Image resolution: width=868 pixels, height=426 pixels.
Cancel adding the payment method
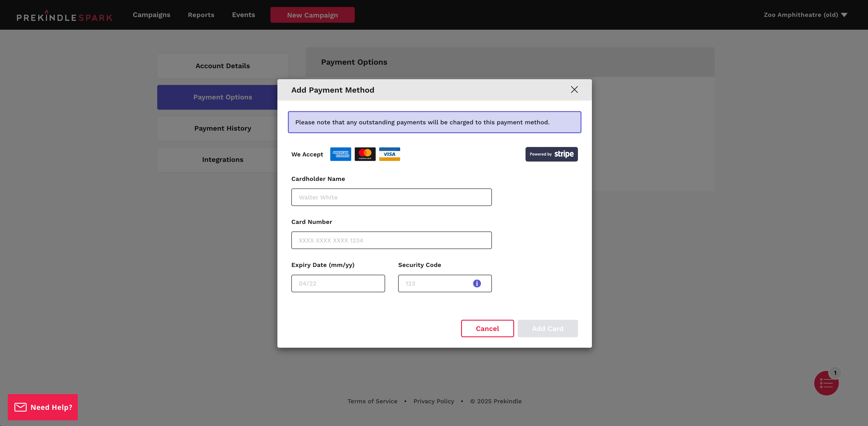(x=487, y=329)
